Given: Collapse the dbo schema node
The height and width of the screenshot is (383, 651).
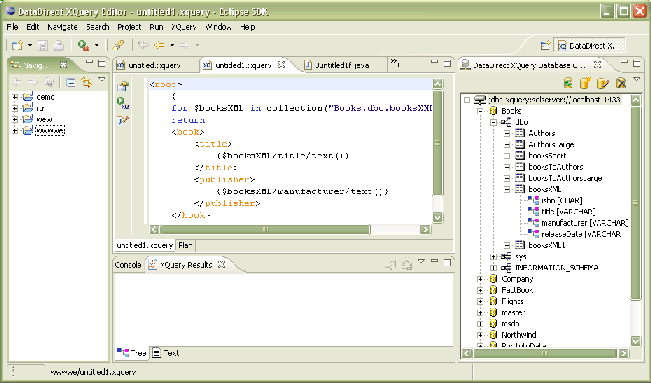Looking at the screenshot, I should (x=493, y=122).
